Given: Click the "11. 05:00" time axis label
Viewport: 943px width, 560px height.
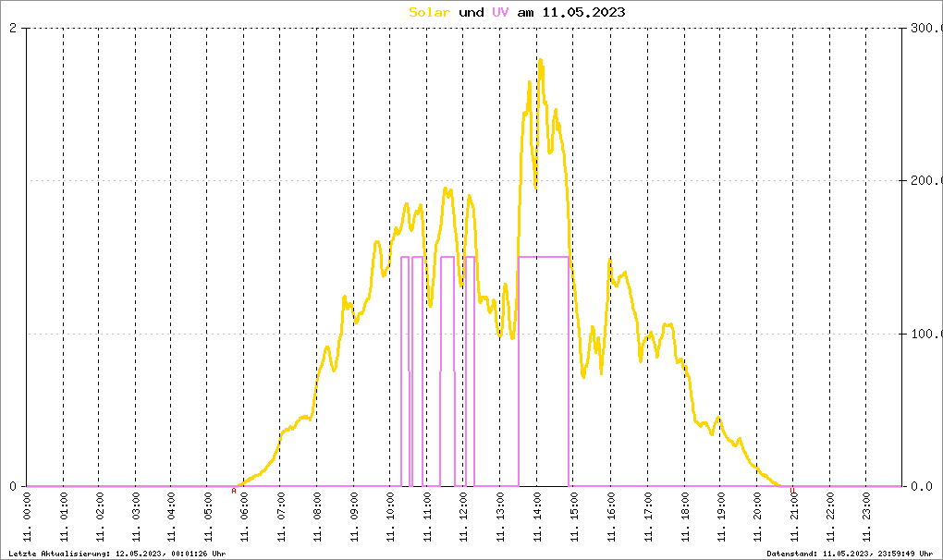Looking at the screenshot, I should [x=207, y=517].
